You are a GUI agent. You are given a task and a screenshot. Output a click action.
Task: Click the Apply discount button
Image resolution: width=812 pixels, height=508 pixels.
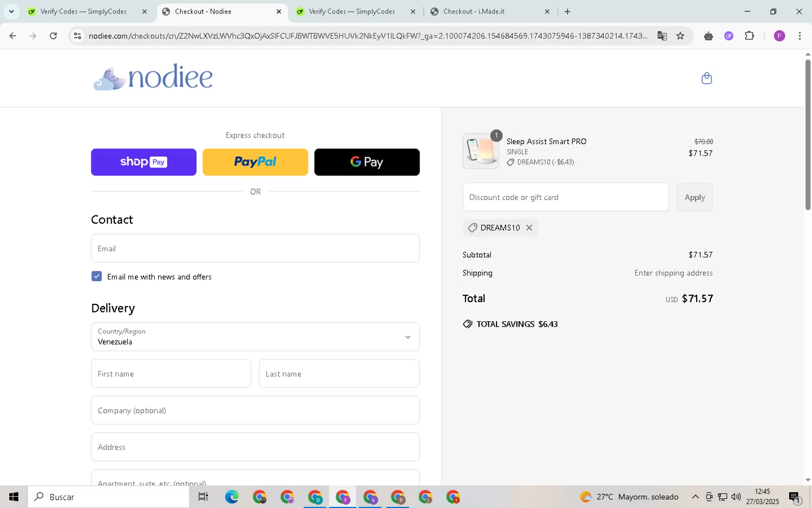[695, 197]
